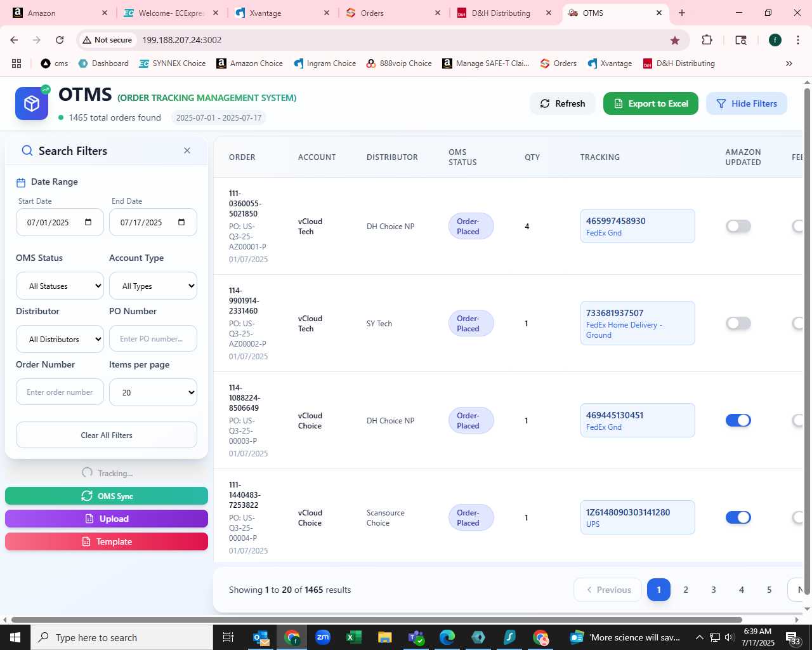812x650 pixels.
Task: Click tracking number 1Z6148090303141280
Action: (627, 512)
